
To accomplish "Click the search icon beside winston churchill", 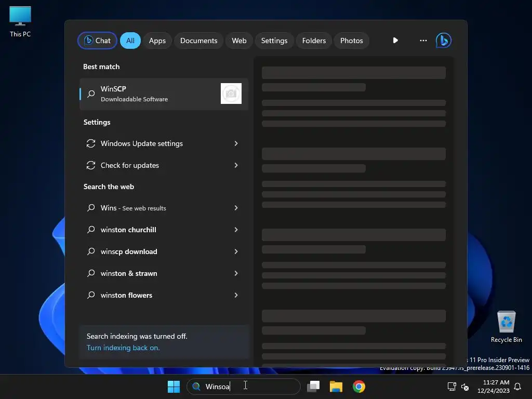I will [91, 229].
